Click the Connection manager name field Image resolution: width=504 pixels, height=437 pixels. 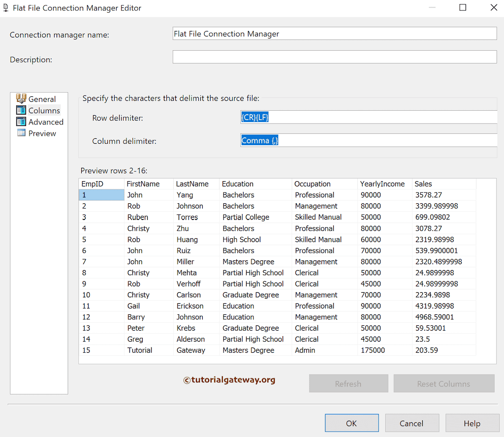pyautogui.click(x=334, y=33)
